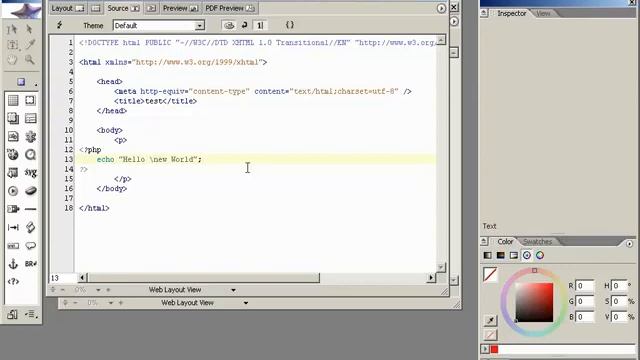Choose the SVG object icon
The image size is (640, 360).
coord(30,173)
